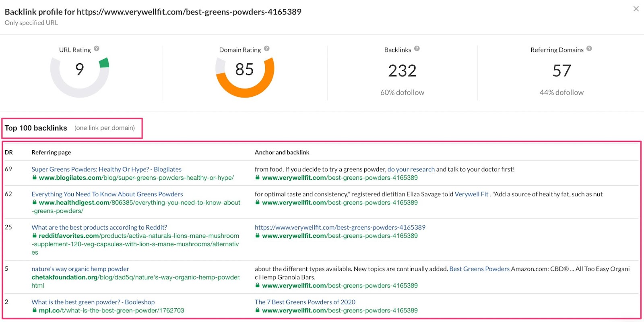The width and height of the screenshot is (644, 322).
Task: Click the lock icon before the healthdigest.com referring URL
Action: (35, 202)
